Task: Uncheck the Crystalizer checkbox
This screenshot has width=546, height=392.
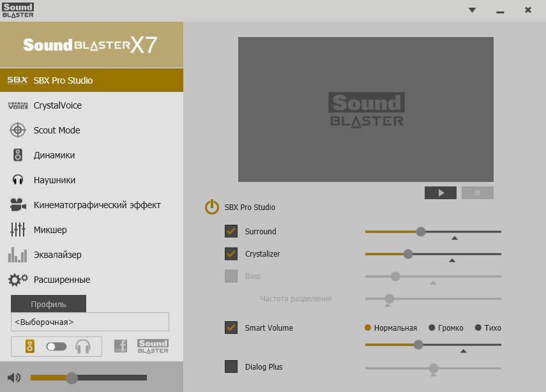Action: pos(231,254)
